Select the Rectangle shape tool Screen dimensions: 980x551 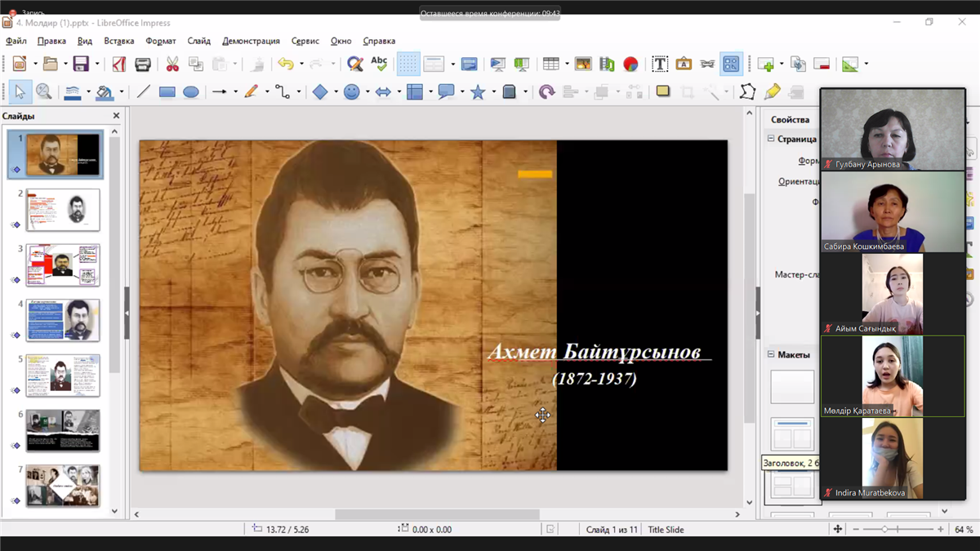(x=167, y=92)
